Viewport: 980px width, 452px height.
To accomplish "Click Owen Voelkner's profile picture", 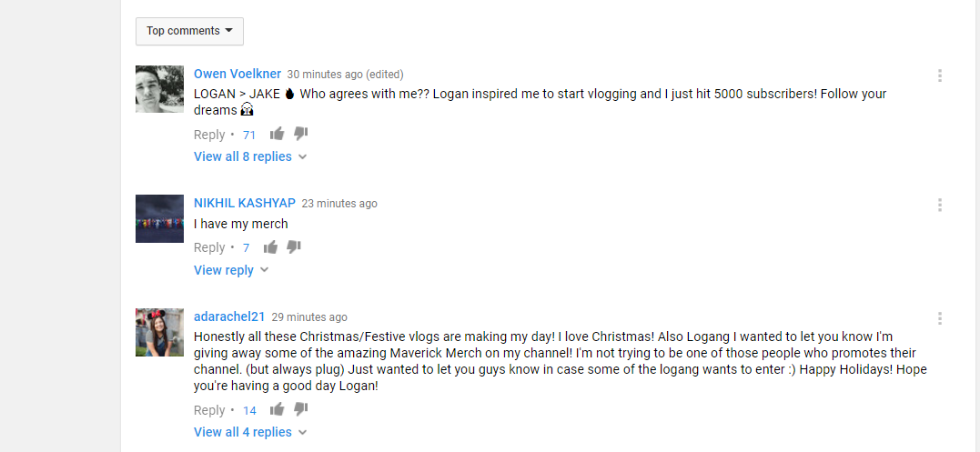I will [159, 89].
